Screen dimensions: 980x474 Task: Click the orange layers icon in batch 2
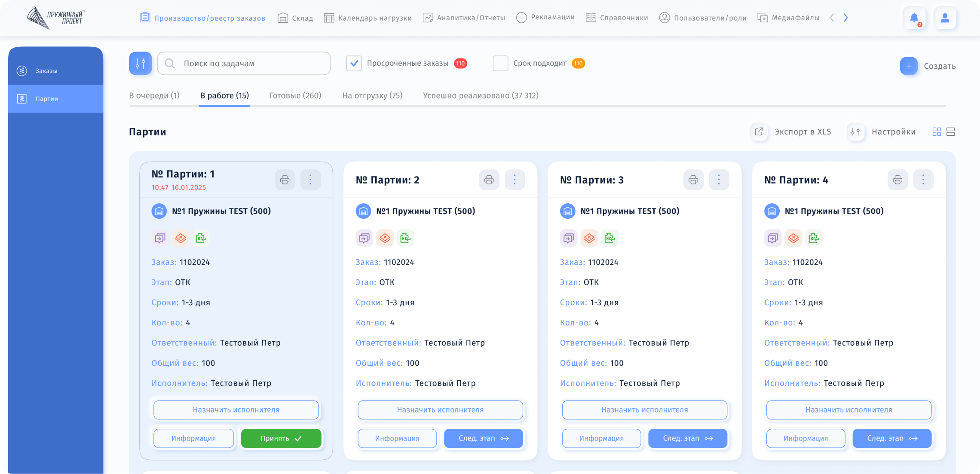[385, 238]
